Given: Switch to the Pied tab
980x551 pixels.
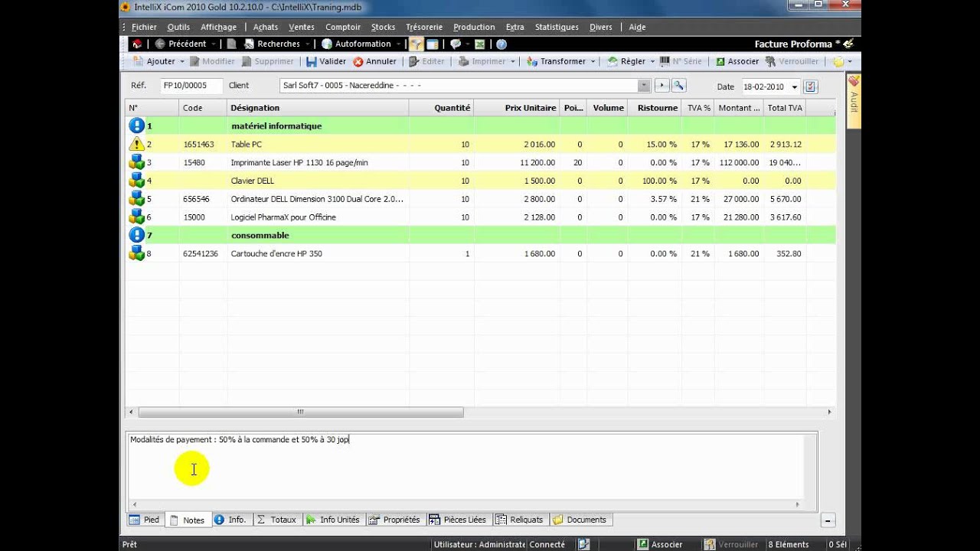Looking at the screenshot, I should (145, 520).
